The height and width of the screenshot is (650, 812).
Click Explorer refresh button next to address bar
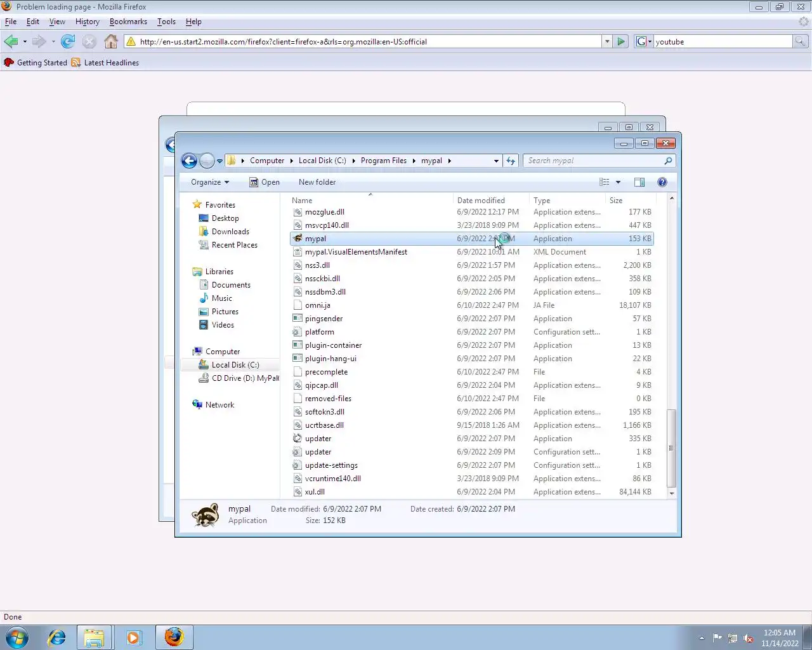tap(511, 161)
